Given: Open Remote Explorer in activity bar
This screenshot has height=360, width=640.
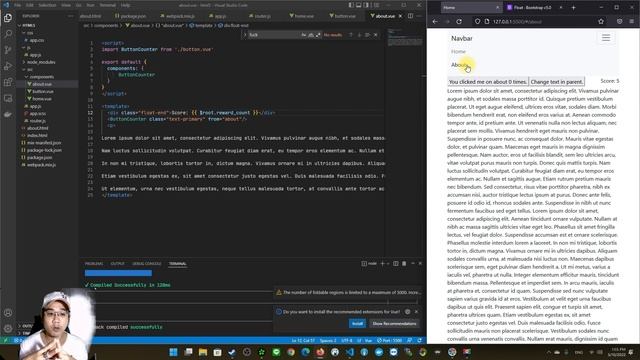Looking at the screenshot, I should tap(8, 98).
